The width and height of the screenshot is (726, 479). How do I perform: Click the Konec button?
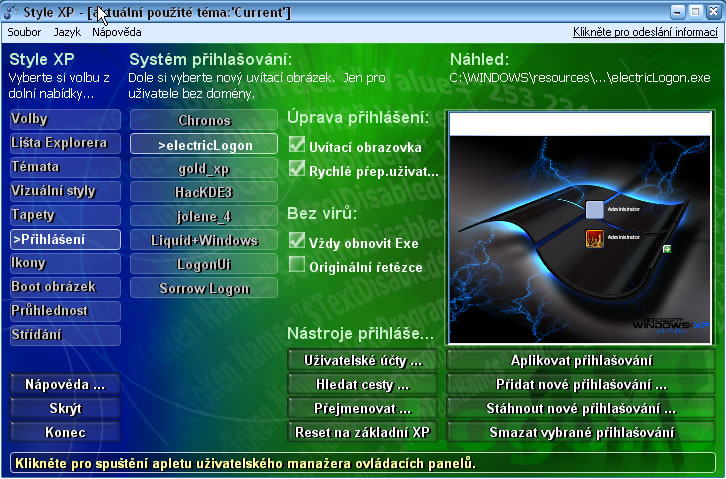point(65,433)
